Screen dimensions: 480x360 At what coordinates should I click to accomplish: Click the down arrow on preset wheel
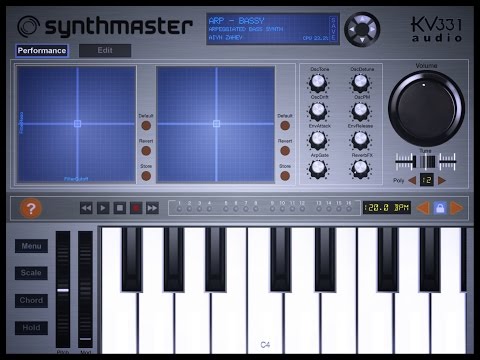(362, 40)
